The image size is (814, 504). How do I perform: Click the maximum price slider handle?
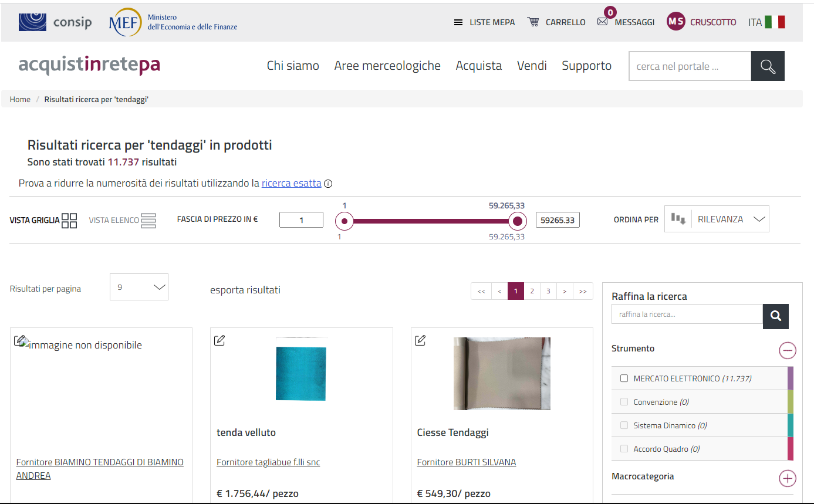click(x=517, y=221)
